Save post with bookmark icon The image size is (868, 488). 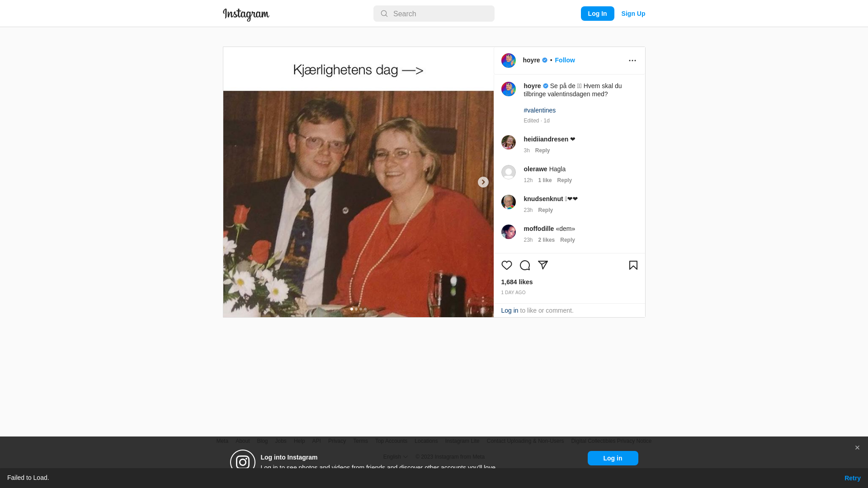(633, 265)
